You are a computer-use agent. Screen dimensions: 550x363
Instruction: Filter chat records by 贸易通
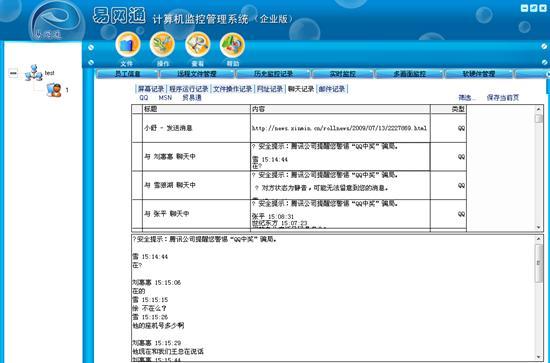(192, 98)
